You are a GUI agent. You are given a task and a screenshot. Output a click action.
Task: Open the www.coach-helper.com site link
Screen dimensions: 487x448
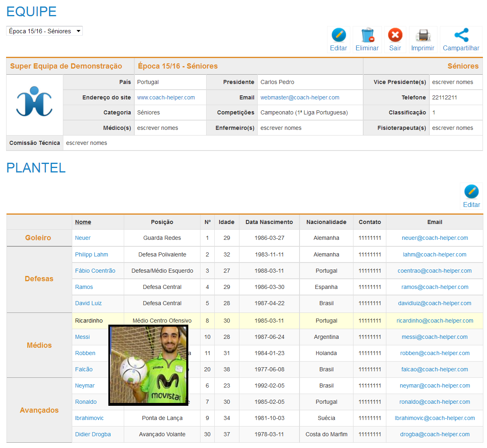[x=166, y=97]
